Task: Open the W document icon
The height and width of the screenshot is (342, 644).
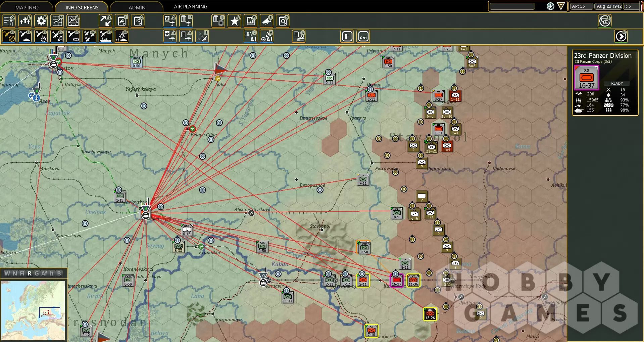Action: [x=250, y=21]
